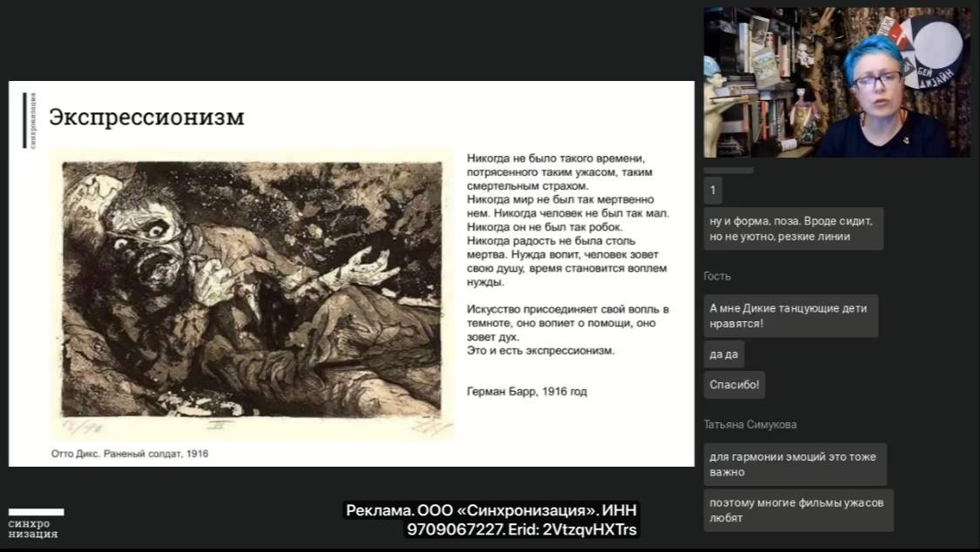Click the paragraph ending Это и есть экспрессионизм

pyautogui.click(x=567, y=330)
